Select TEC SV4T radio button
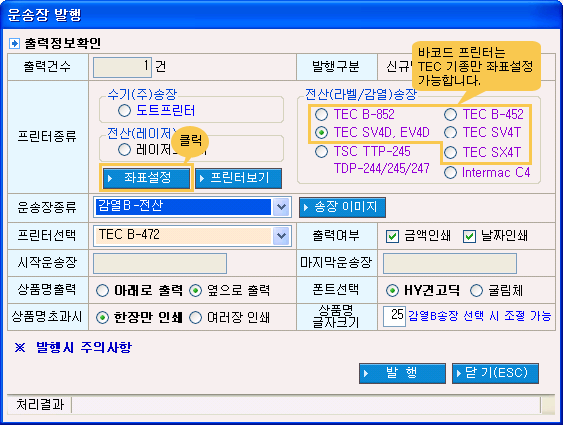The image size is (563, 425). pos(450,132)
